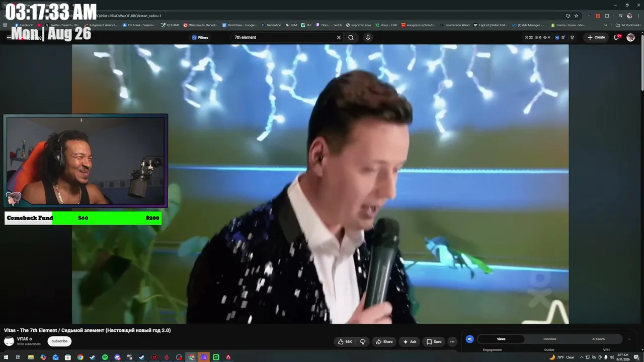
Task: Switch to the Views tab
Action: (x=501, y=339)
